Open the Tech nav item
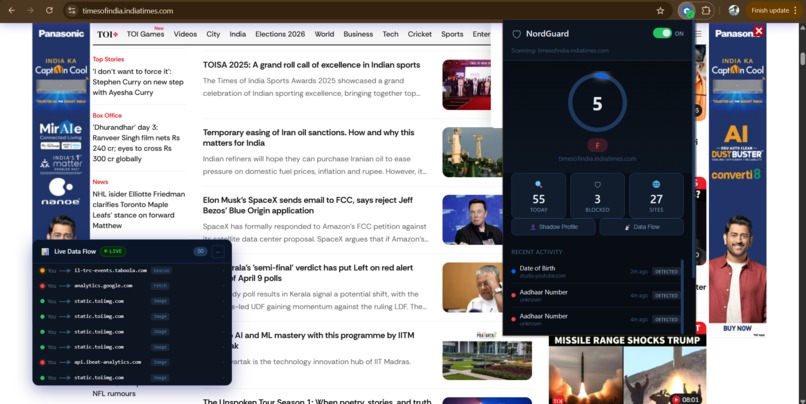 (x=390, y=34)
